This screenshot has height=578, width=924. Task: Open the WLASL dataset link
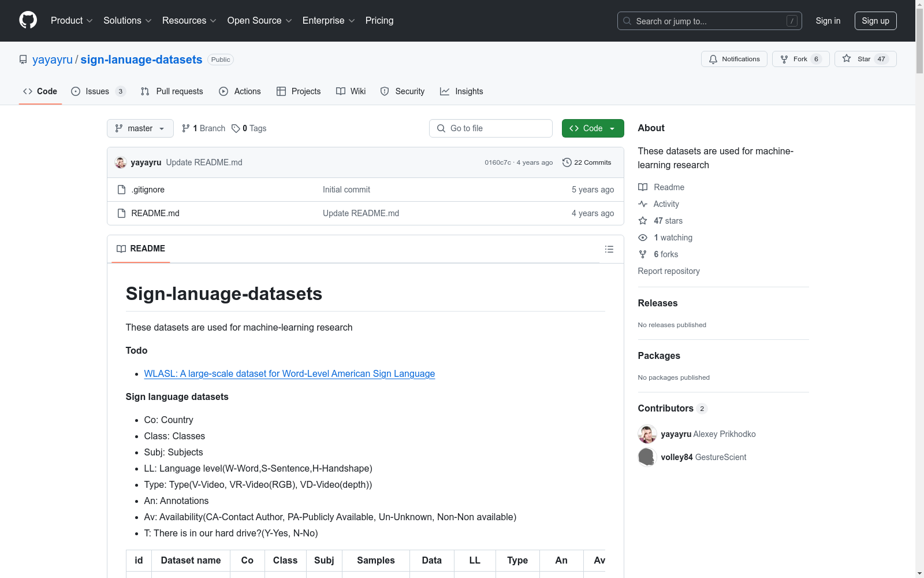[289, 373]
